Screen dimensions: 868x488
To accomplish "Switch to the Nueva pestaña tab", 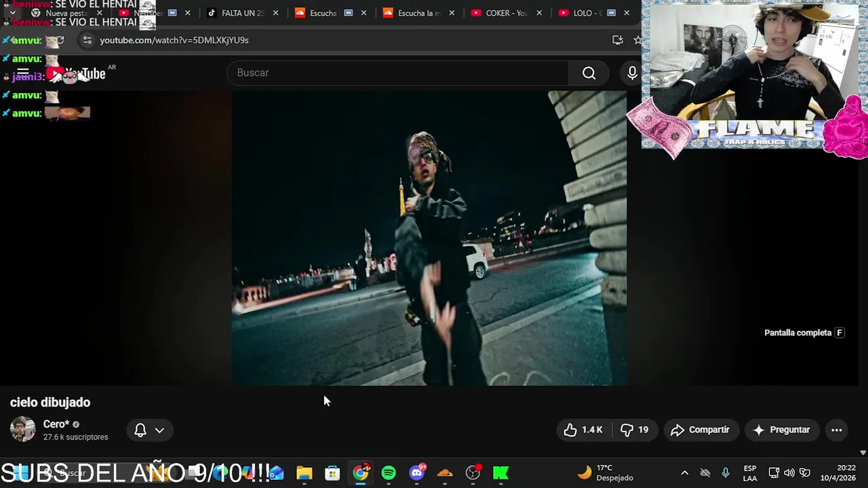I will coord(66,13).
